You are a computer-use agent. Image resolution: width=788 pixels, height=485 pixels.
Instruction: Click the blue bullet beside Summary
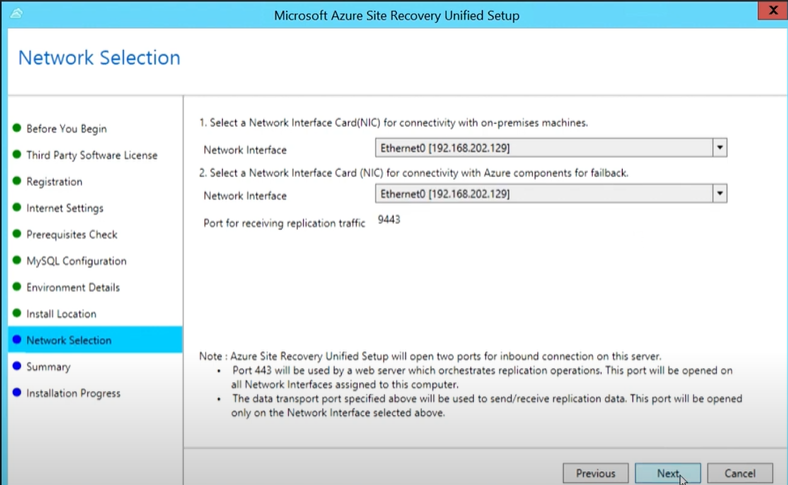[17, 366]
